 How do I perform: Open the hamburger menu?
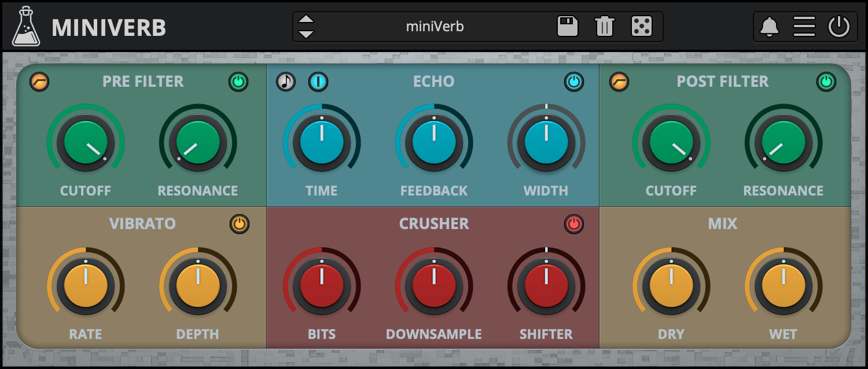804,26
